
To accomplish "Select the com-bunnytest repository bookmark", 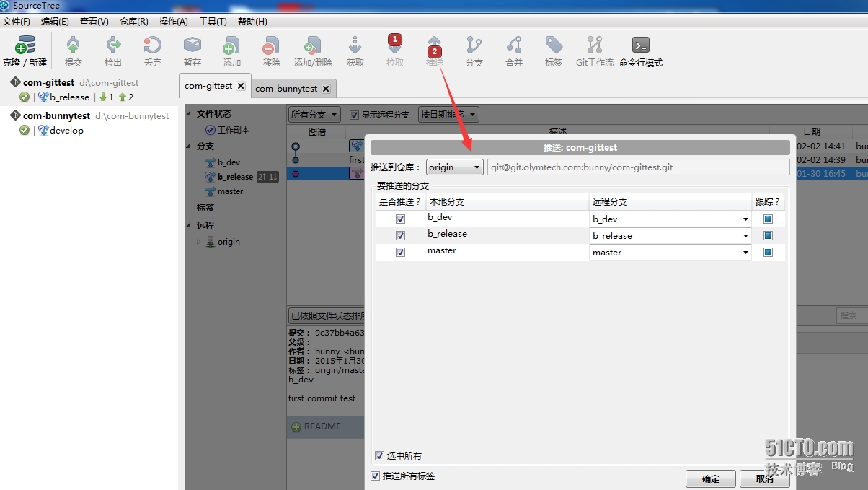I will coord(89,115).
